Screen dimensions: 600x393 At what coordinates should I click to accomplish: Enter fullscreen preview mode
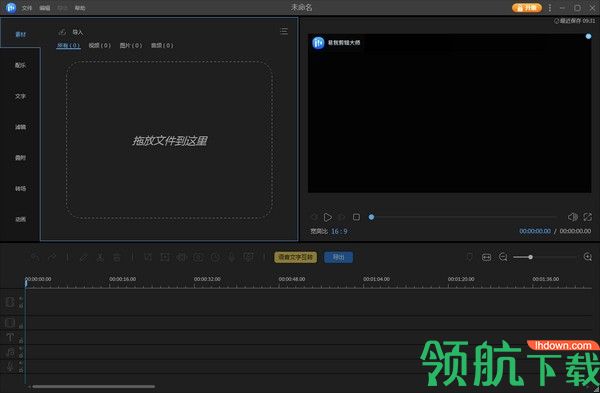click(587, 217)
